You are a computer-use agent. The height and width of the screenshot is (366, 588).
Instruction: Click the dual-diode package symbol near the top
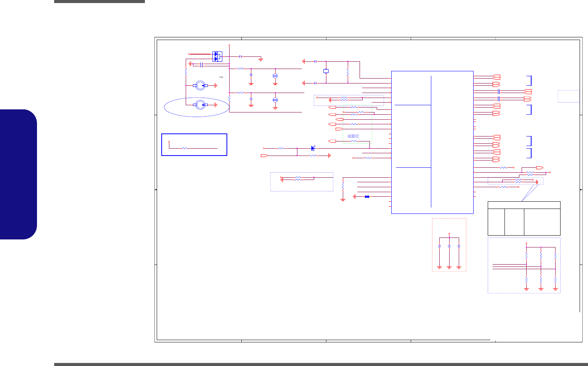tap(217, 56)
